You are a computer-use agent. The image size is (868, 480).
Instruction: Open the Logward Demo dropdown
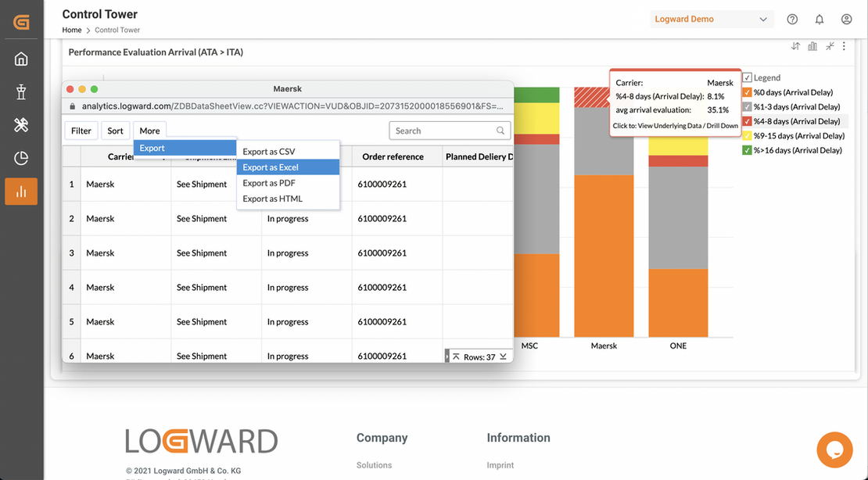[x=712, y=18]
